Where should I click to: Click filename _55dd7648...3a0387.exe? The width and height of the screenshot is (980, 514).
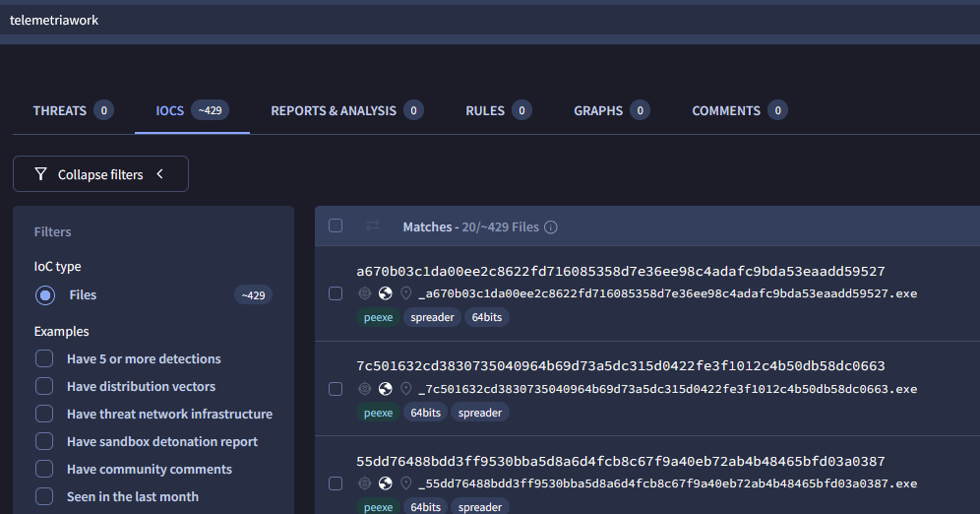667,483
